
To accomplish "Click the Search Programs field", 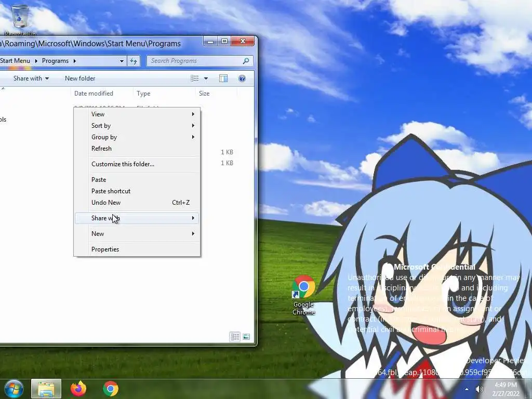I will coord(200,61).
